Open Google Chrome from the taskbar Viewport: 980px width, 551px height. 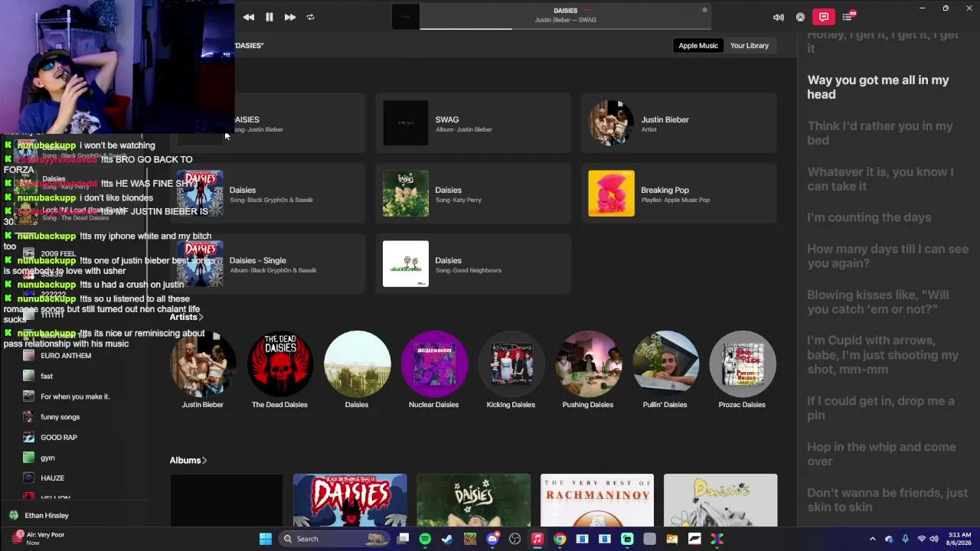(560, 539)
